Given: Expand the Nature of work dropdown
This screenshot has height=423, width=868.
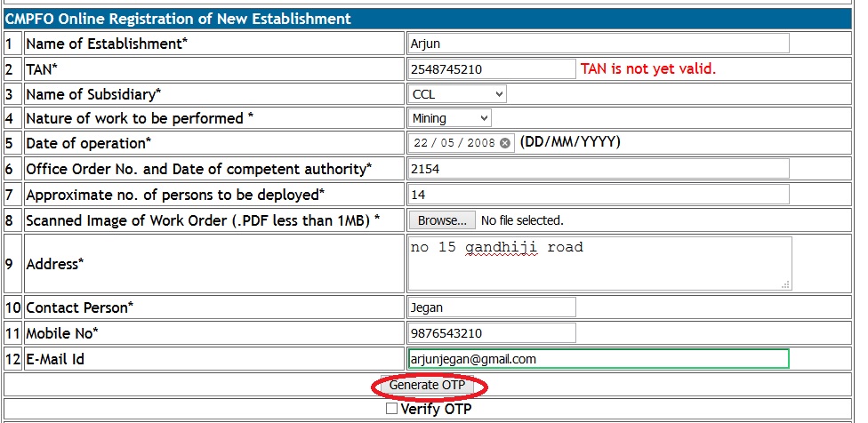Looking at the screenshot, I should tap(449, 118).
